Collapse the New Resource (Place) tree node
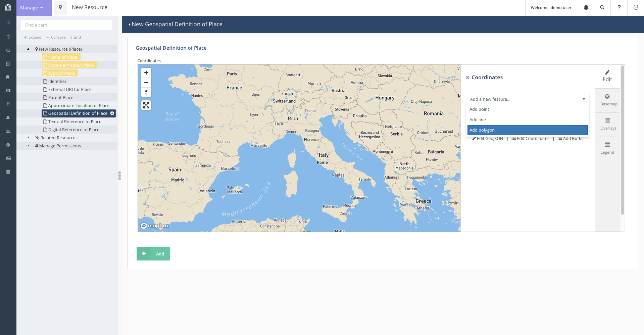Image resolution: width=644 pixels, height=335 pixels. pyautogui.click(x=29, y=49)
